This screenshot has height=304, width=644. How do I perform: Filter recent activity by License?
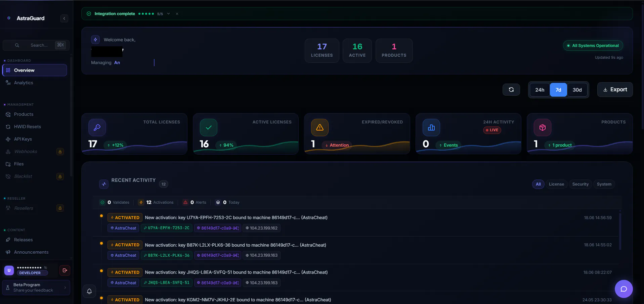click(x=556, y=184)
